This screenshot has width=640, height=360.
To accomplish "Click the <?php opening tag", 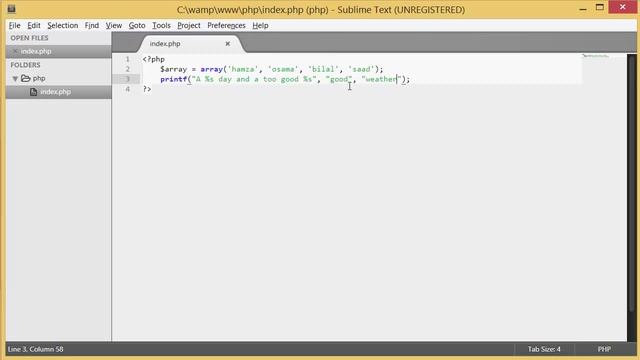I will pos(153,59).
